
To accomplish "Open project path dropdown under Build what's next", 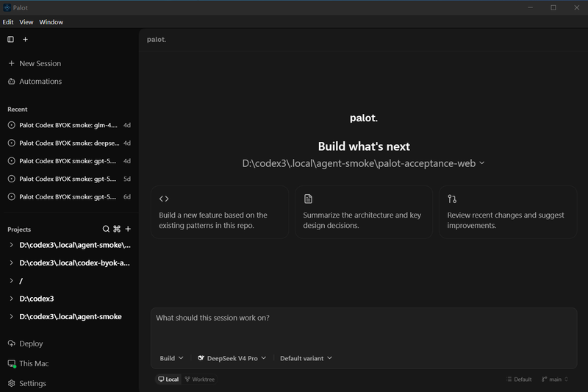I will pyautogui.click(x=363, y=163).
